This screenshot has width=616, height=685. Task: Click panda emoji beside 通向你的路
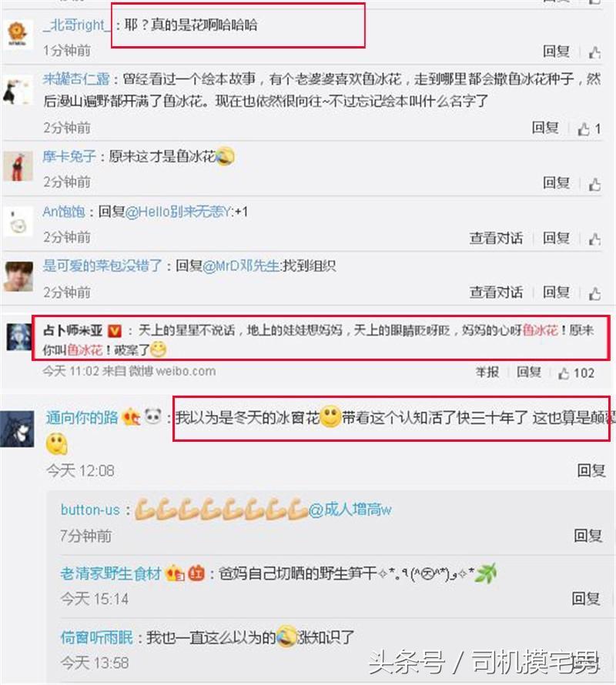152,416
